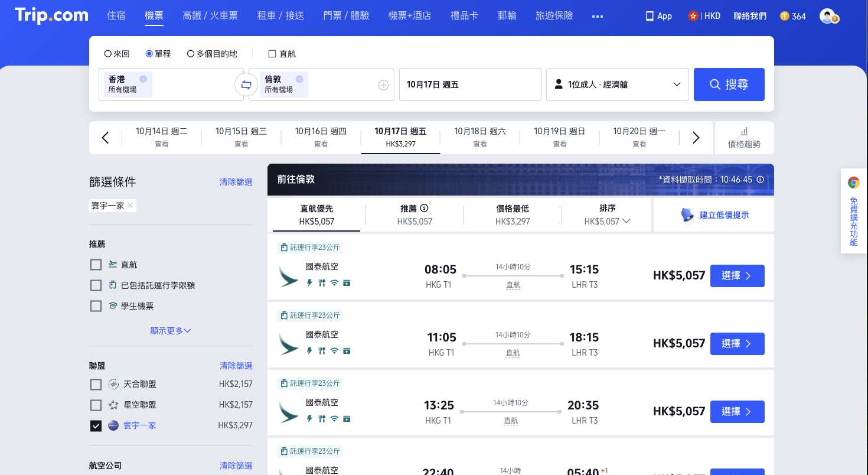Screen dimensions: 868x475
Task: Show next dates with right arrow
Action: 696,138
